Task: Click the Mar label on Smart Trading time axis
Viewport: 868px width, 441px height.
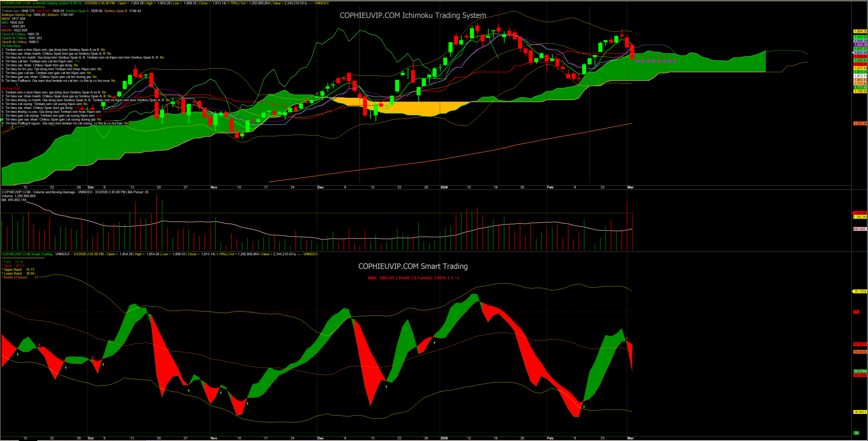Action: click(x=630, y=438)
